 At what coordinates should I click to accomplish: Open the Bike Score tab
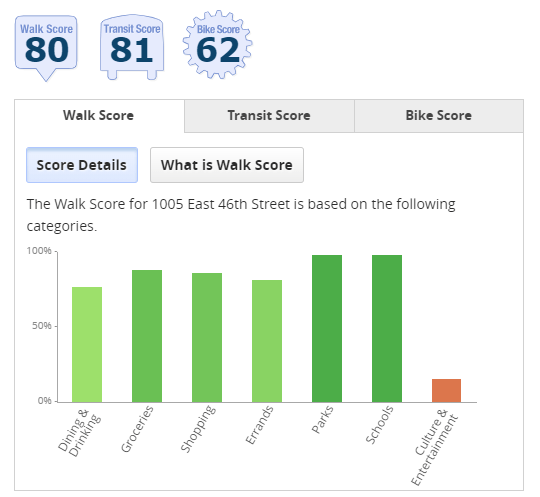tap(438, 116)
